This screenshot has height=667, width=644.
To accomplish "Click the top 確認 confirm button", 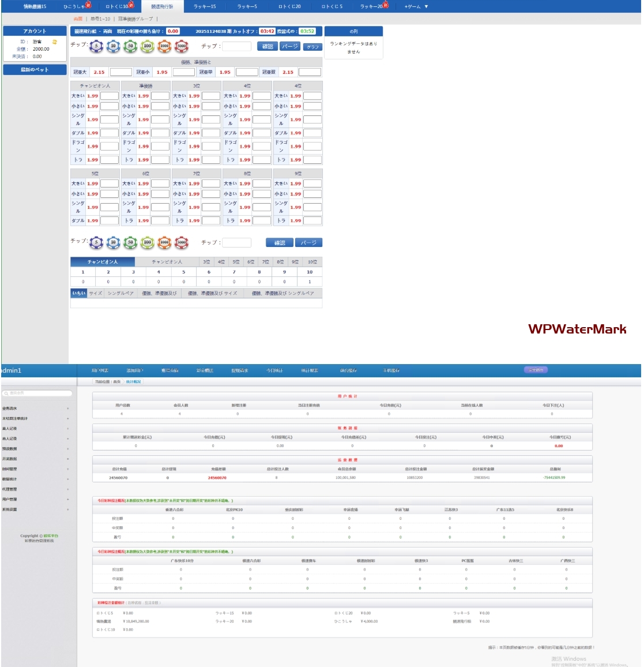I will 268,47.
